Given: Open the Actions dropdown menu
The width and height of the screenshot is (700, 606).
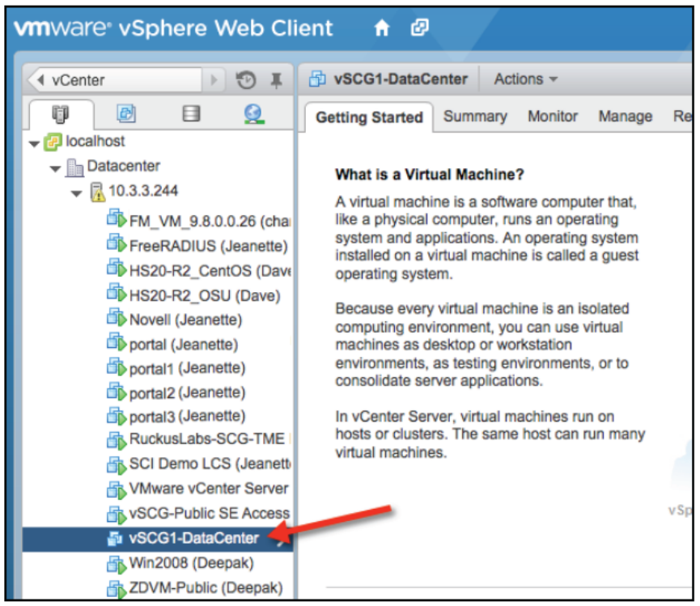Looking at the screenshot, I should [x=525, y=79].
